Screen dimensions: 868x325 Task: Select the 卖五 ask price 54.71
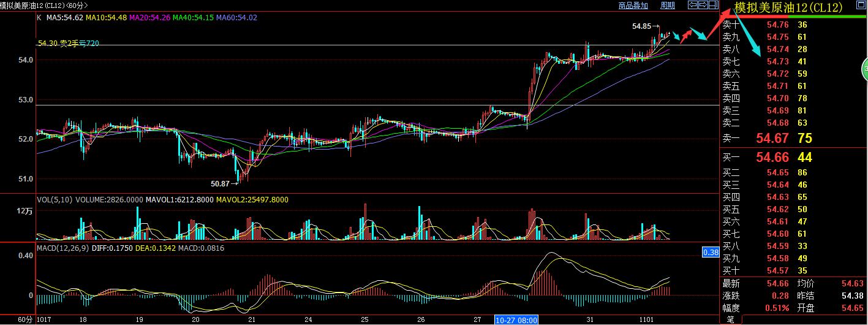(777, 86)
